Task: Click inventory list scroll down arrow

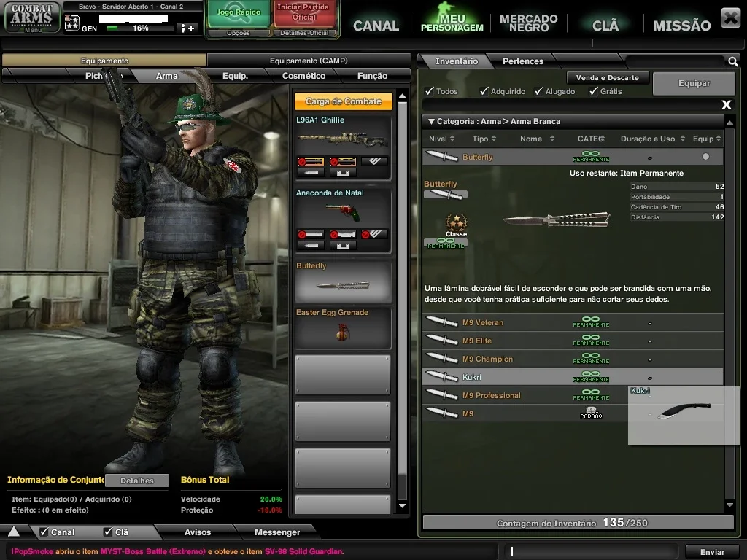Action: (x=729, y=505)
